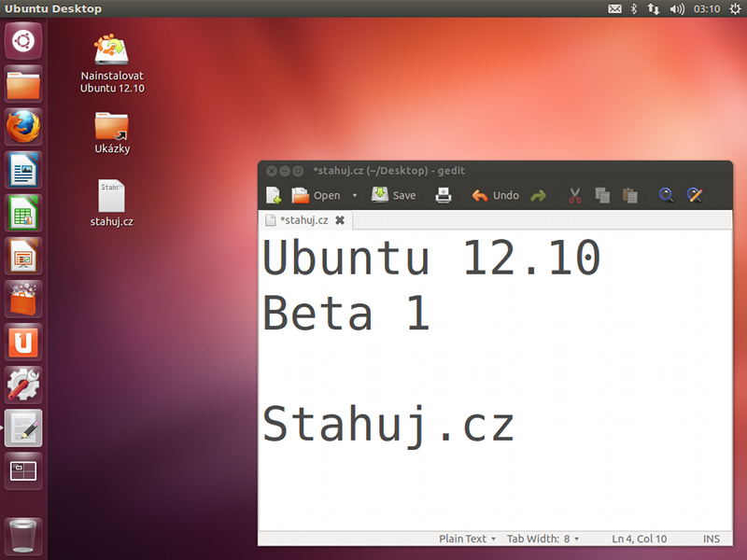Undo the last edit
Viewport: 747px width, 560px height.
[x=495, y=195]
